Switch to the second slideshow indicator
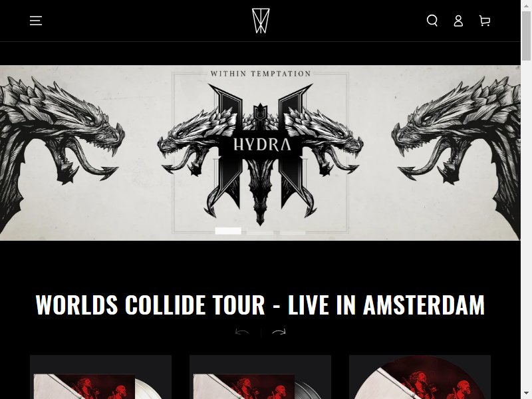Viewport: 532px width, 399px height. coord(260,232)
